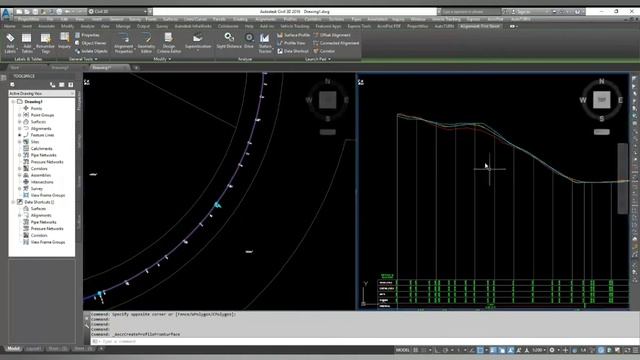Maximize the right profile viewport

[x=361, y=82]
